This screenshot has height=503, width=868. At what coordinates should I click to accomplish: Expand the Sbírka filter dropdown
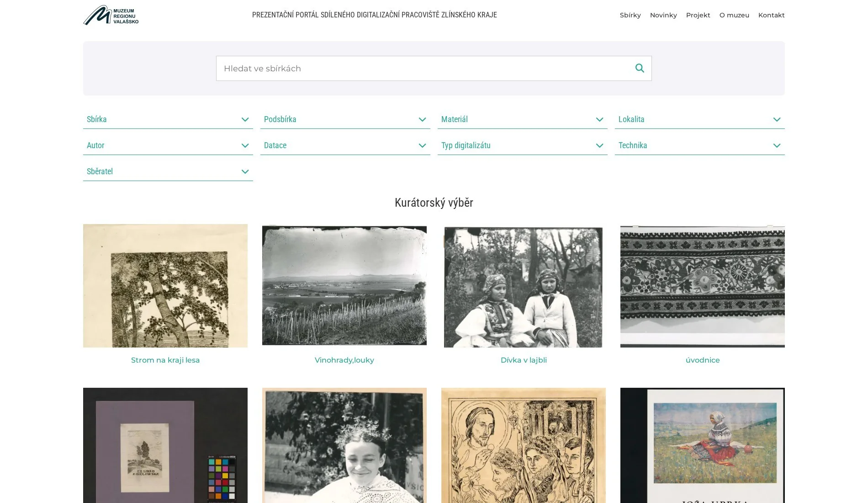168,119
